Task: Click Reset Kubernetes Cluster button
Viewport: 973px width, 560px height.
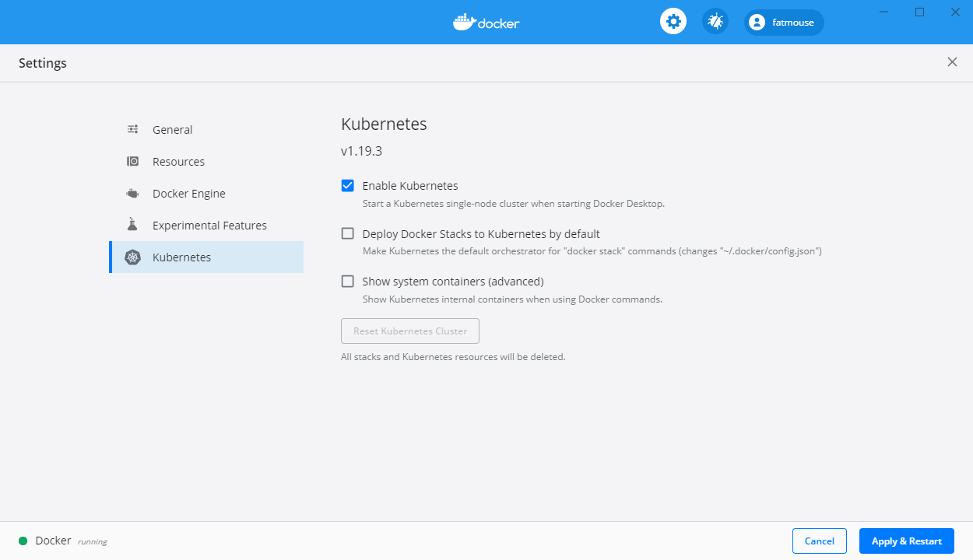Action: pos(410,331)
